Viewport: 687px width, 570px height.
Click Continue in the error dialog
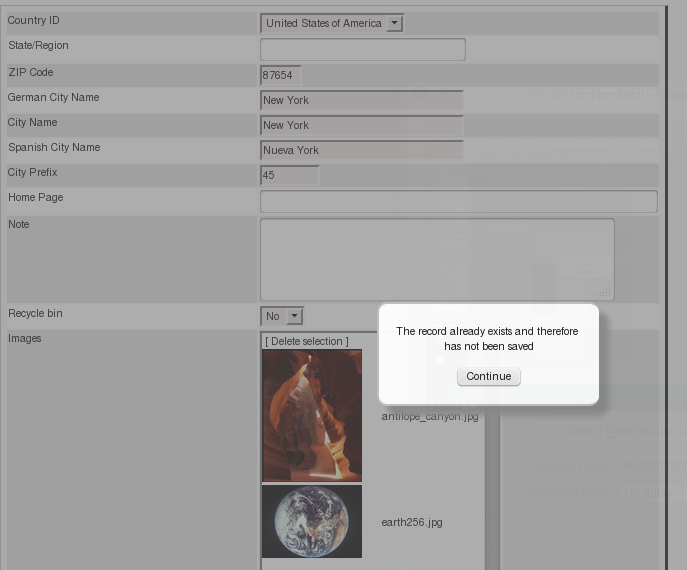(488, 376)
